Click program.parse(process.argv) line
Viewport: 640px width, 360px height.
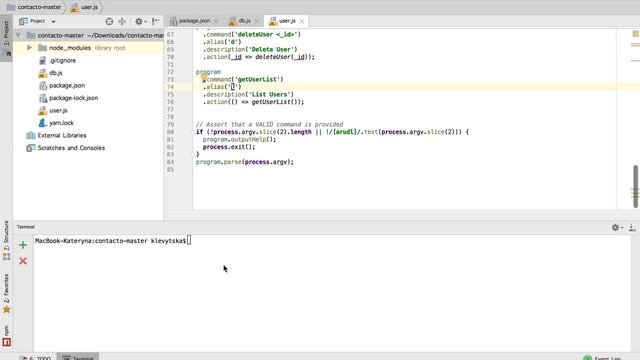point(244,162)
